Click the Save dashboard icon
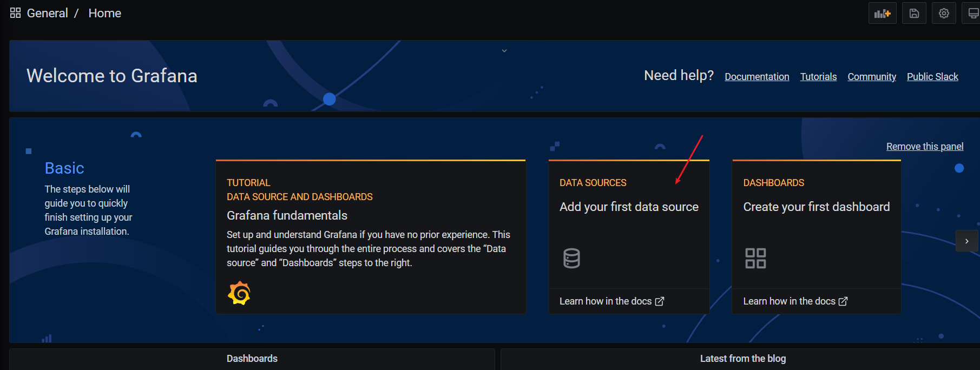The height and width of the screenshot is (370, 980). click(x=914, y=14)
